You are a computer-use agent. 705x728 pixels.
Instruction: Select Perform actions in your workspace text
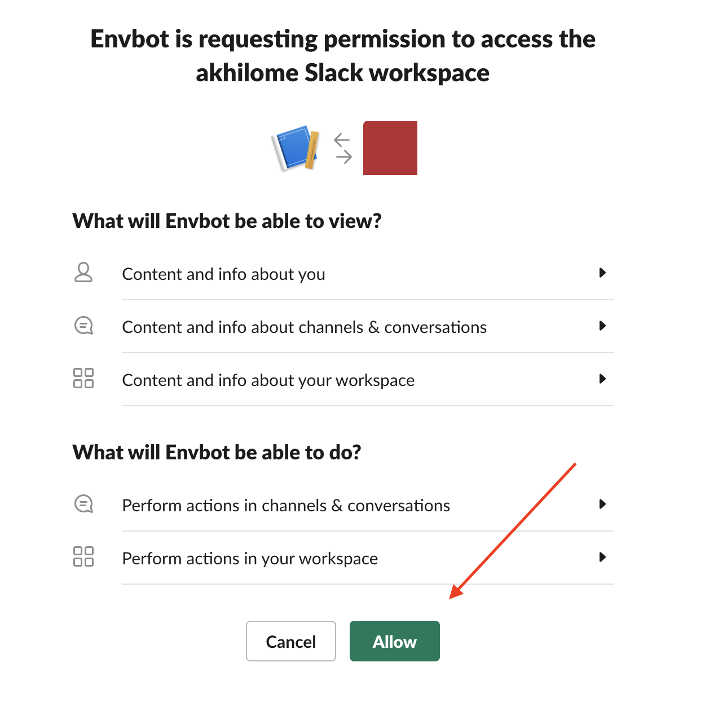[250, 559]
